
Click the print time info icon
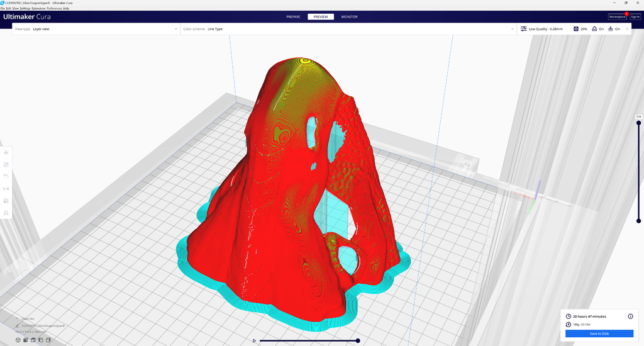pos(630,316)
